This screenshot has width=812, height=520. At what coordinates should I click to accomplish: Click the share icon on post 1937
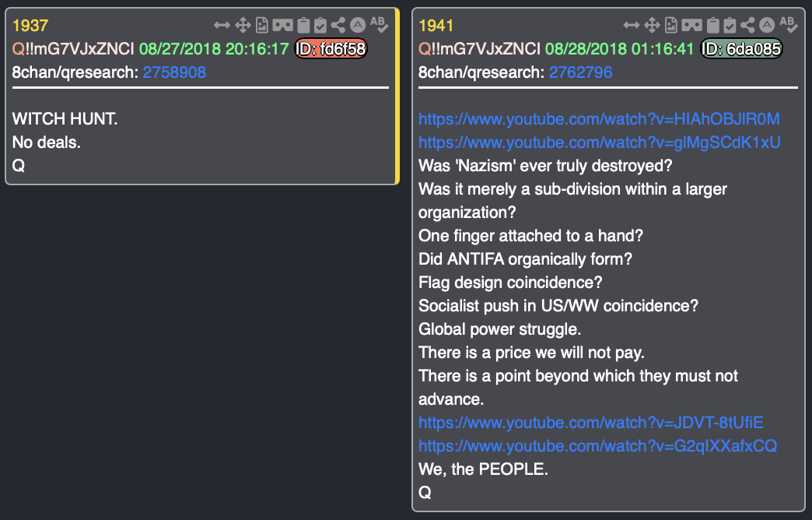coord(338,25)
